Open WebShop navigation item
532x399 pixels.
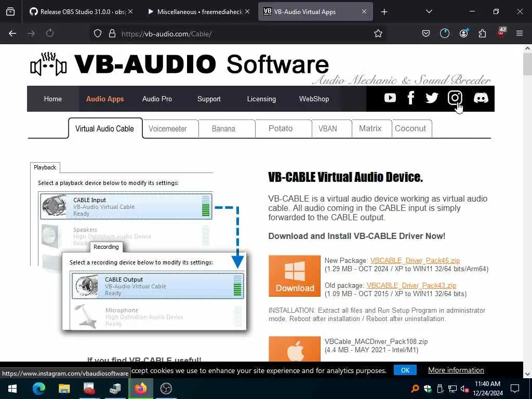click(x=314, y=99)
